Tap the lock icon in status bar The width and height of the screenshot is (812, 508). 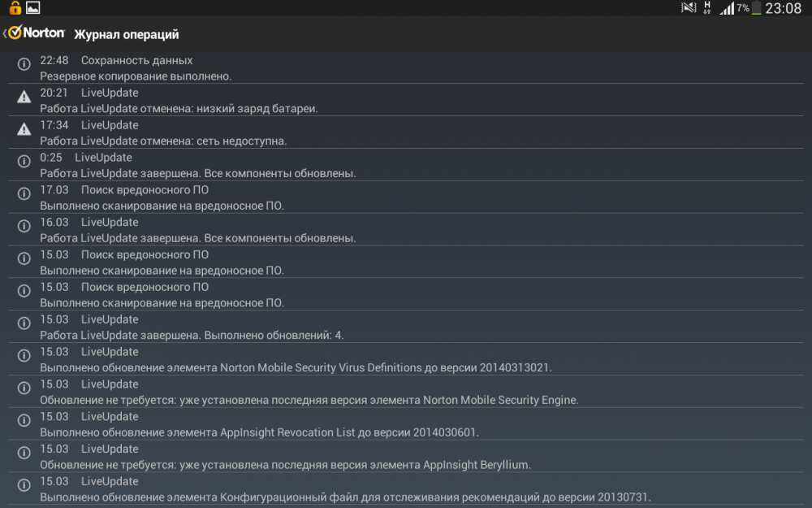(15, 8)
